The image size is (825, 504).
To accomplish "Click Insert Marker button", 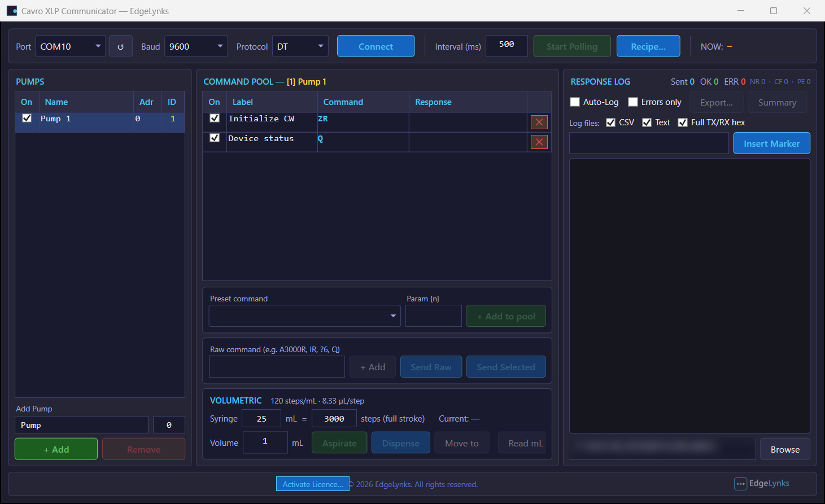I will 771,143.
